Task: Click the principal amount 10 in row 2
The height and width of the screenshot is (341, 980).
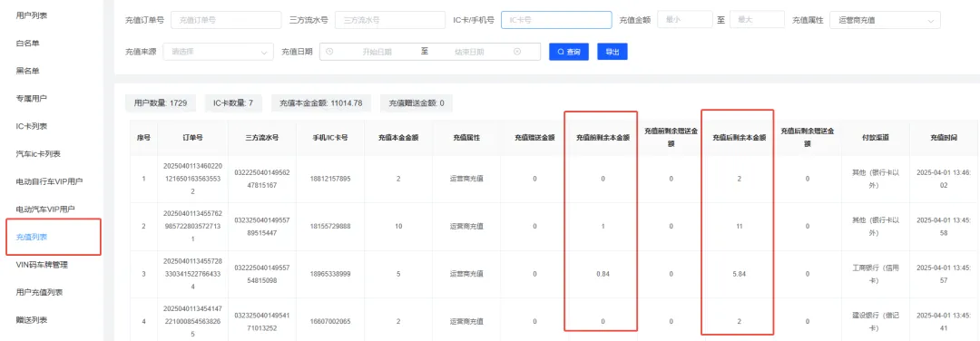Action: [x=398, y=226]
